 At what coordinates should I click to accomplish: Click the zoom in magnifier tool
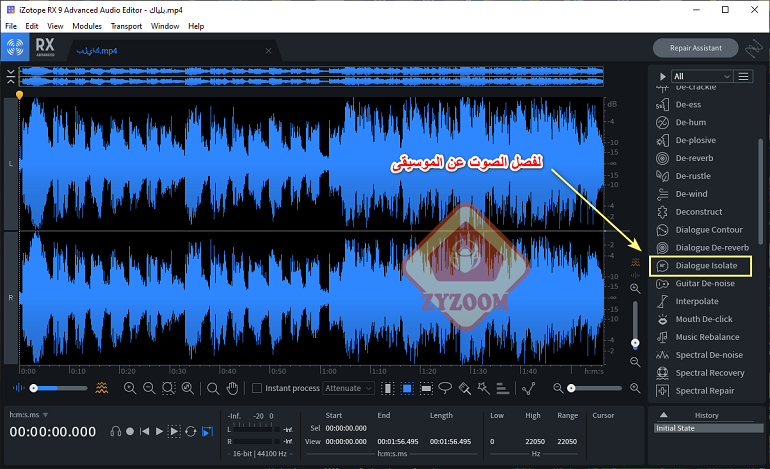point(130,388)
